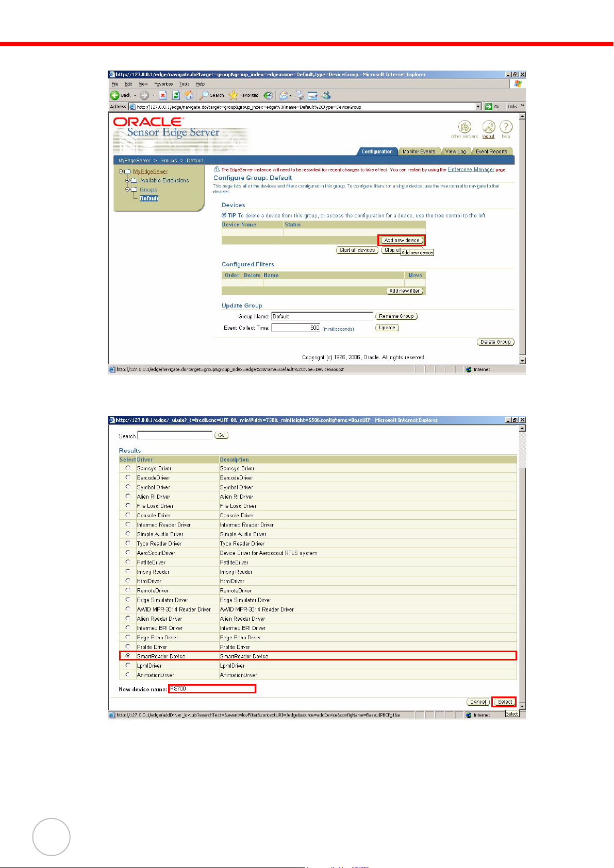The height and width of the screenshot is (868, 614).
Task: Pick the File Load Driver radio button
Action: click(127, 505)
